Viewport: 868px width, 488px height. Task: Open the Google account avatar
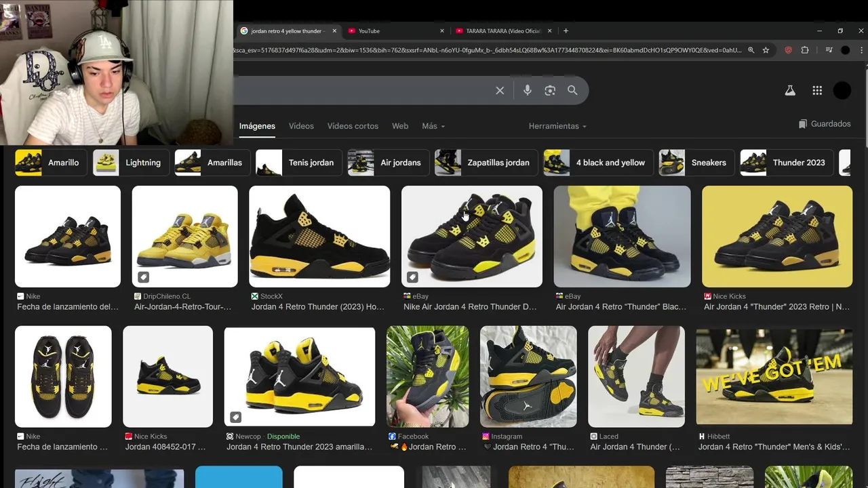pyautogui.click(x=842, y=90)
